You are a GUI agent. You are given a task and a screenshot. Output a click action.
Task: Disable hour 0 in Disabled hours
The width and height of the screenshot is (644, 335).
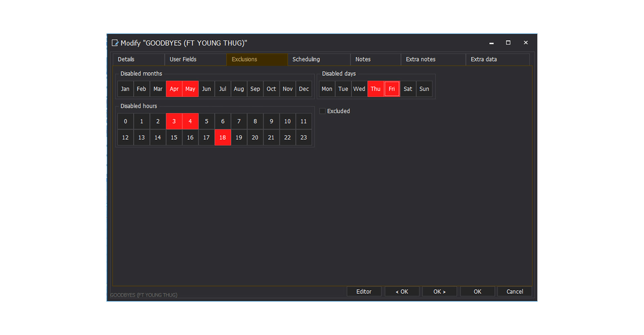125,122
